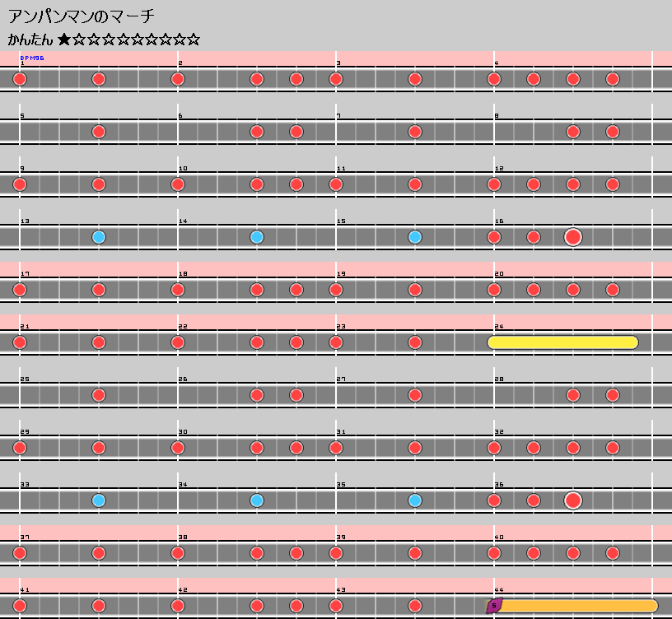This screenshot has height=619, width=672.
Task: Click measure number 12
Action: point(499,169)
